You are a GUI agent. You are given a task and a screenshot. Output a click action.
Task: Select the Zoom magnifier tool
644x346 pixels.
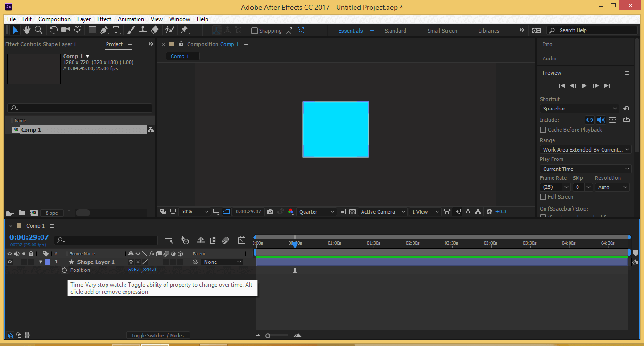pyautogui.click(x=39, y=30)
